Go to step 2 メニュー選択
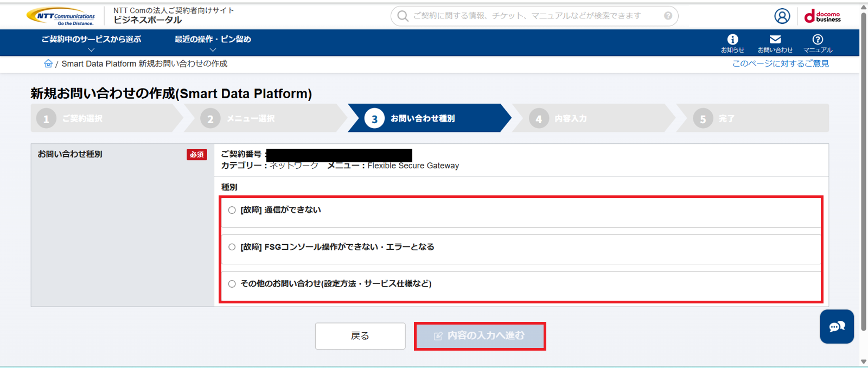The width and height of the screenshot is (868, 368). pos(266,118)
